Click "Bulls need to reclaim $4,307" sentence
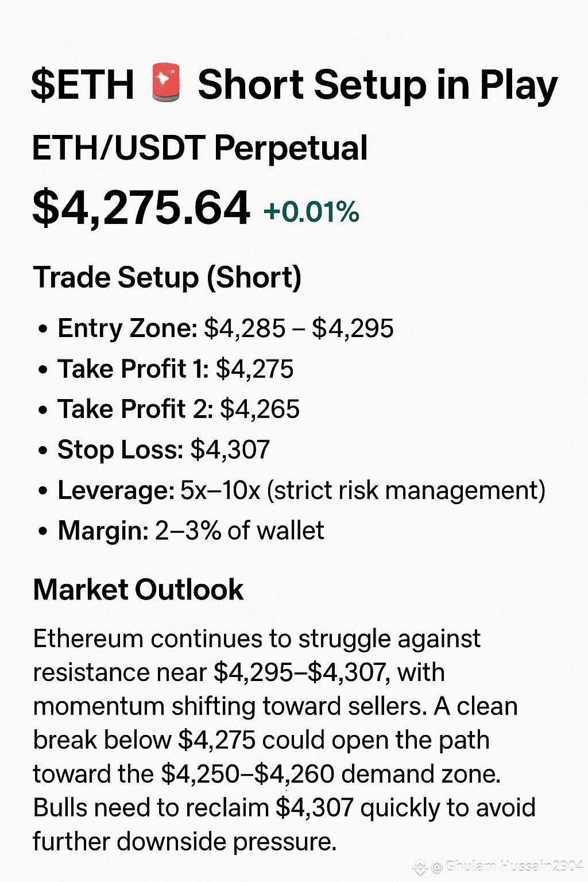 [x=193, y=808]
